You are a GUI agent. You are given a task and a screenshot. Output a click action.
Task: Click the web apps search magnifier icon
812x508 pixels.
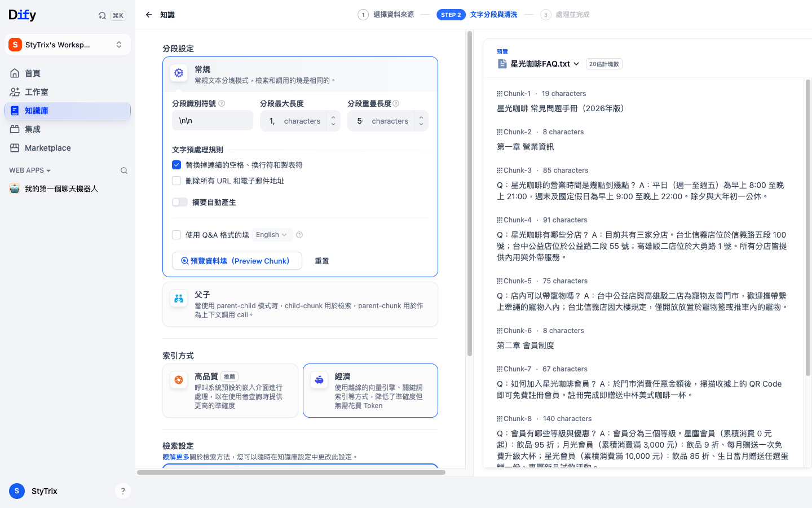pos(124,170)
